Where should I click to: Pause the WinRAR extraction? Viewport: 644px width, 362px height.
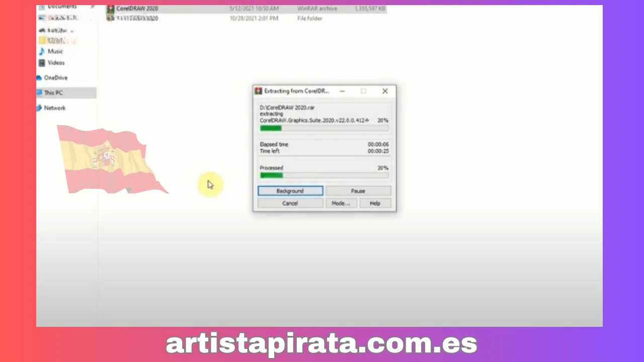358,191
